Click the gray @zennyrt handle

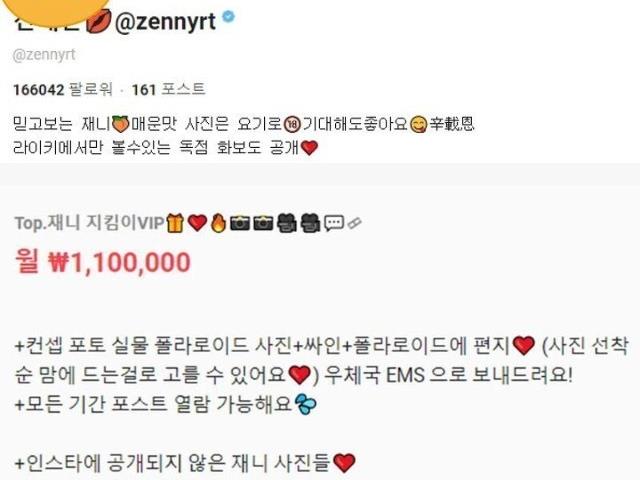pyautogui.click(x=44, y=55)
